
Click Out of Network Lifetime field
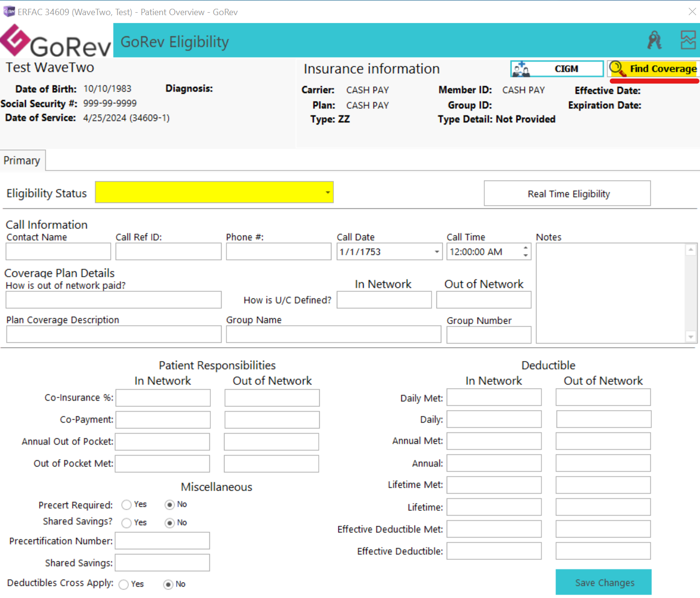tap(603, 507)
